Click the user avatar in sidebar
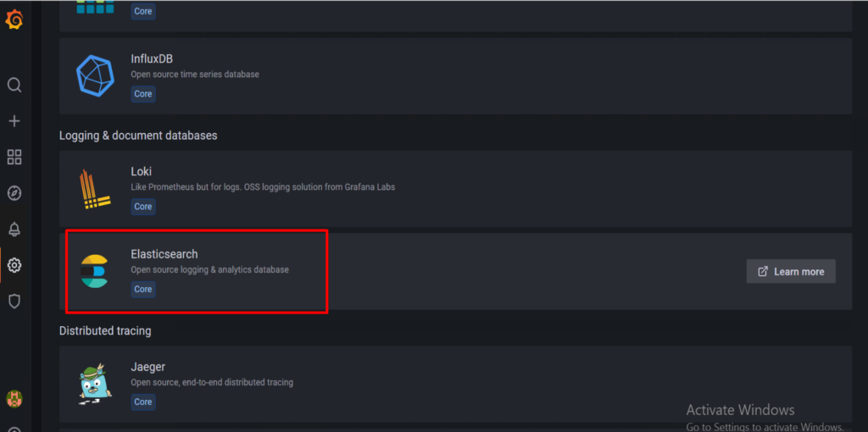 point(14,398)
